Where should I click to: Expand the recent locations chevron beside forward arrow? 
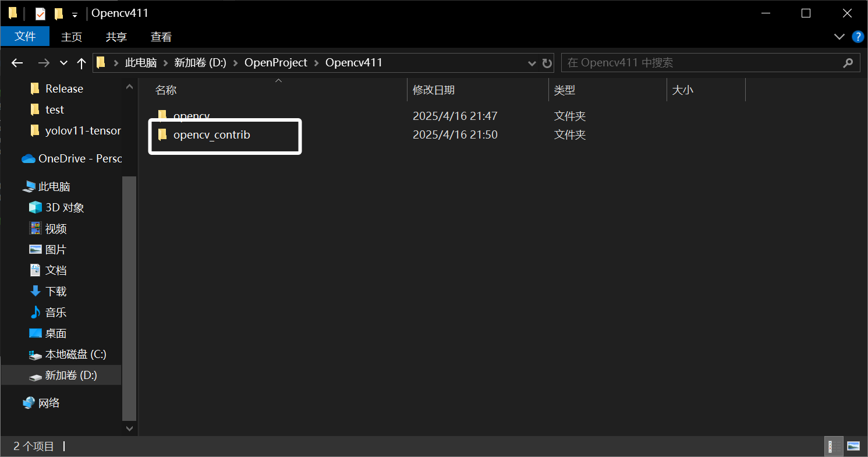pyautogui.click(x=63, y=62)
